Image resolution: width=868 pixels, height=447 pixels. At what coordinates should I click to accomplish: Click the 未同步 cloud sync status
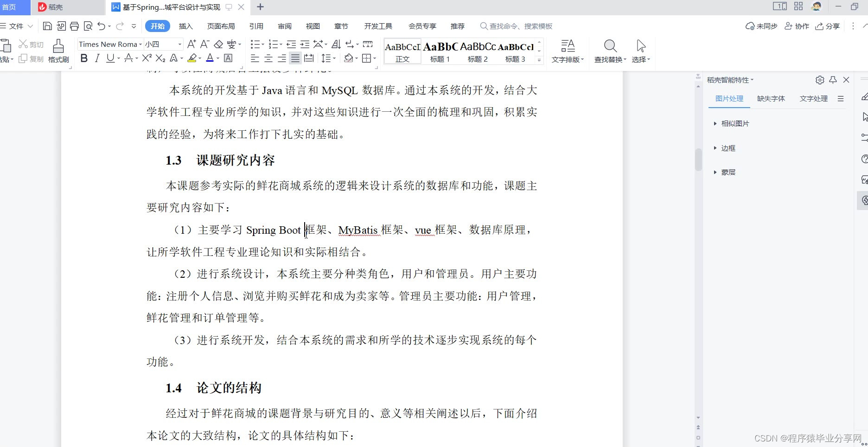click(x=761, y=26)
